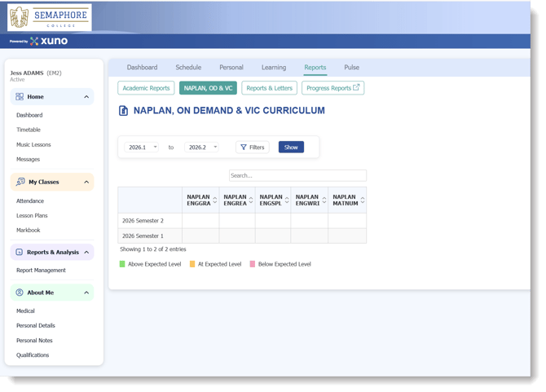Click the My Classes section icon
The image size is (546, 392).
click(20, 182)
